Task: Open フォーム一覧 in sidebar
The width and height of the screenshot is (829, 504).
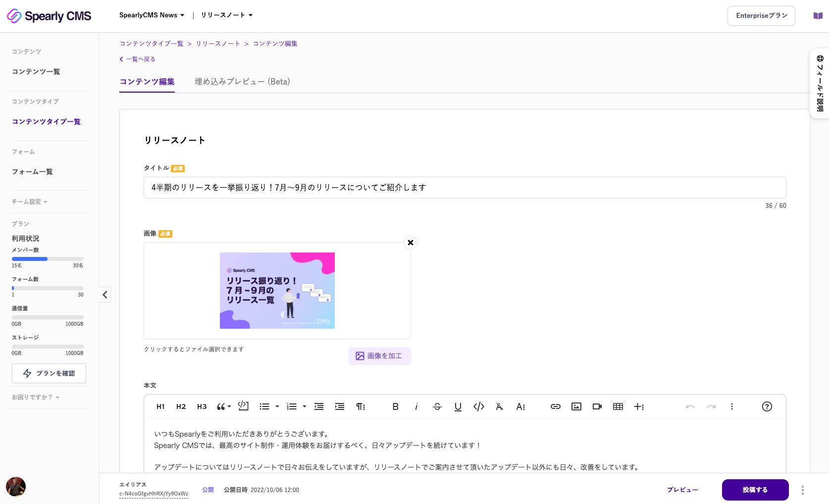Action: [32, 172]
